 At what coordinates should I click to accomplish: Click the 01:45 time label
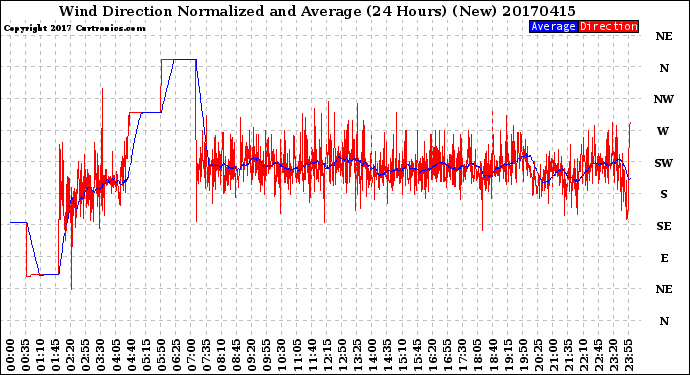pyautogui.click(x=56, y=355)
